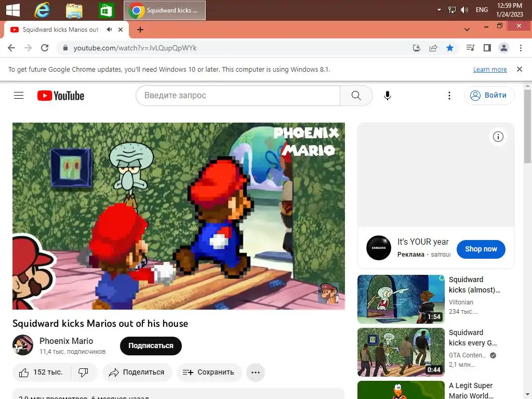Image resolution: width=532 pixels, height=399 pixels.
Task: Close the YouTube browser tab
Action: click(x=121, y=30)
